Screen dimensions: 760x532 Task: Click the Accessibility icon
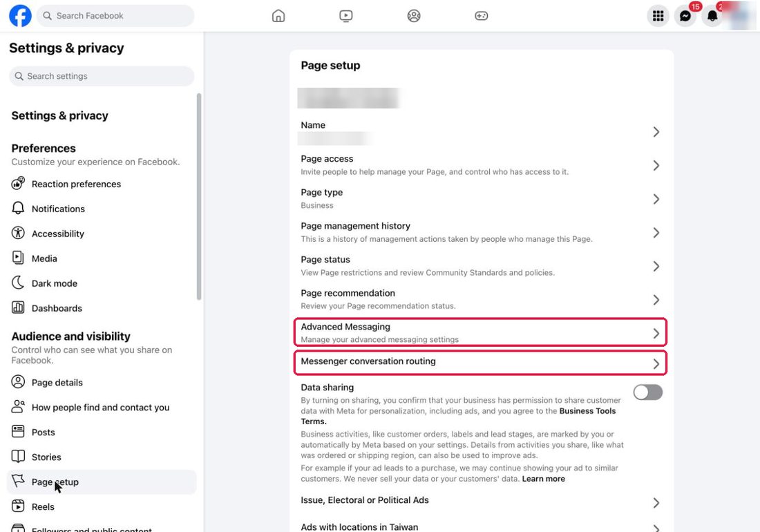[18, 233]
